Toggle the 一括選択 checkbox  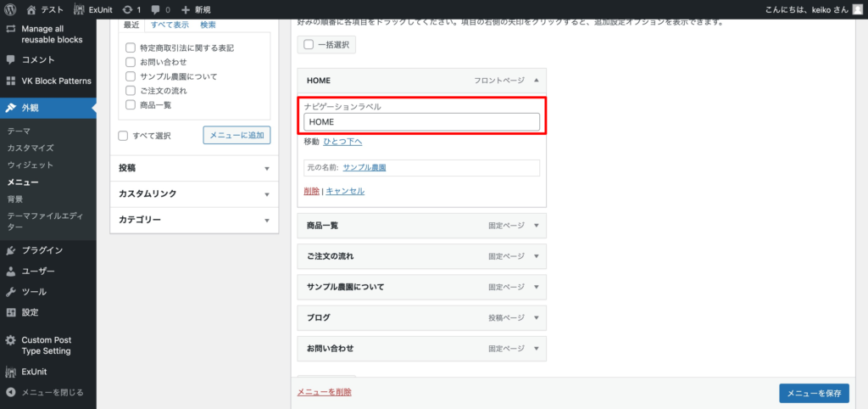pos(309,45)
